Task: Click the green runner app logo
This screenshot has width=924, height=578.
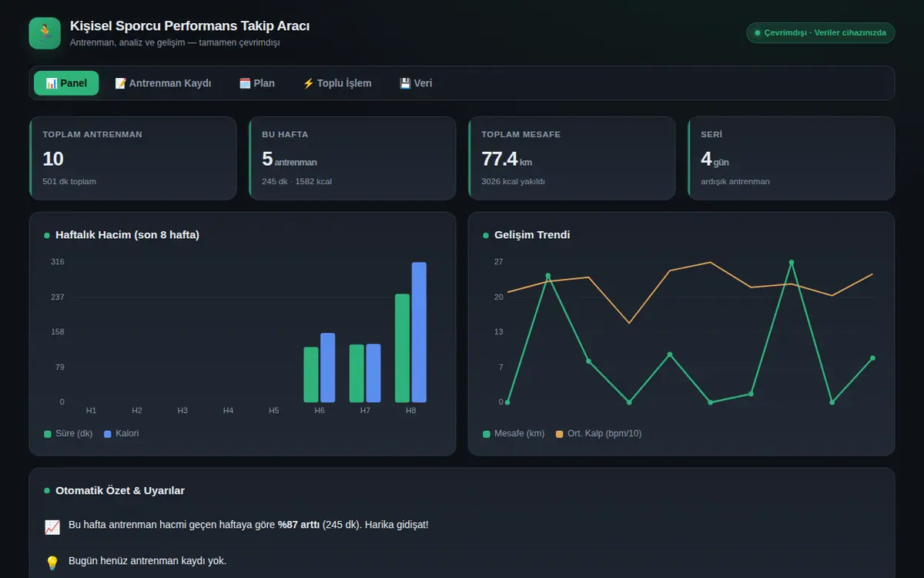Action: [45, 33]
